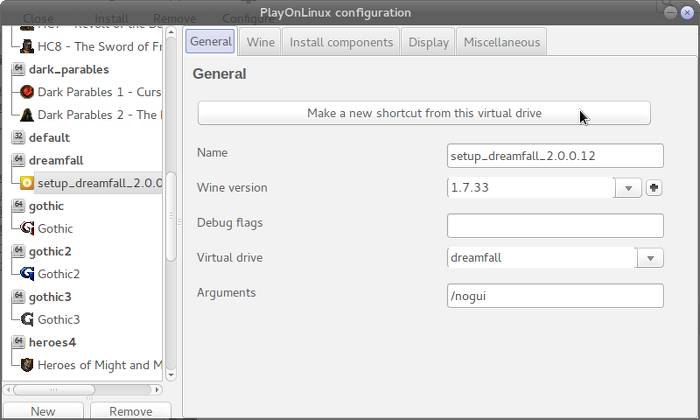Viewport: 700px width, 420px height.
Task: Click the Name input field
Action: point(555,156)
